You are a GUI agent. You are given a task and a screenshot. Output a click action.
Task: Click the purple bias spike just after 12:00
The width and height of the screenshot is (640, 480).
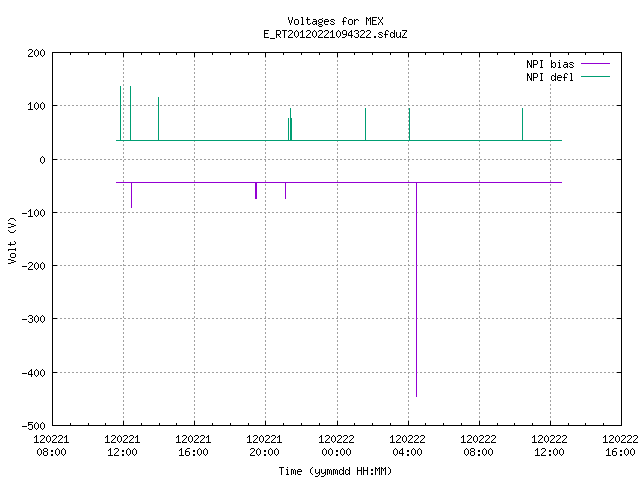[131, 195]
